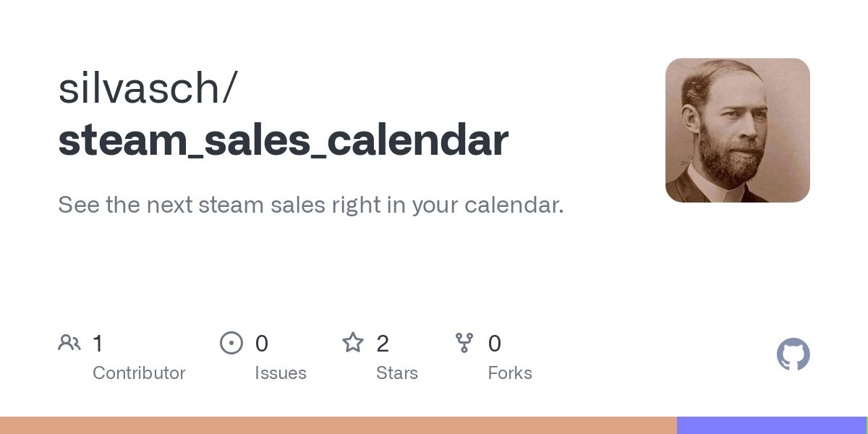Click the issues count number 0
Image resolution: width=868 pixels, height=434 pixels.
262,344
